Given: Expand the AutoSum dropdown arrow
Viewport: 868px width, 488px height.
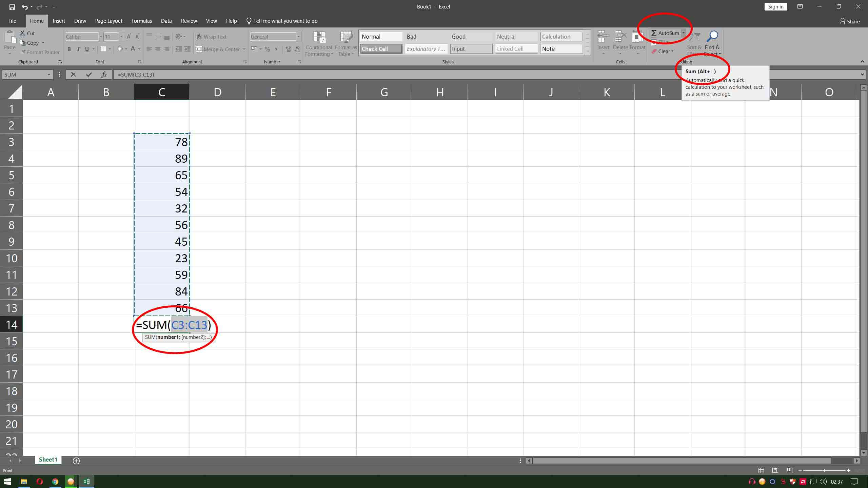Looking at the screenshot, I should point(684,33).
